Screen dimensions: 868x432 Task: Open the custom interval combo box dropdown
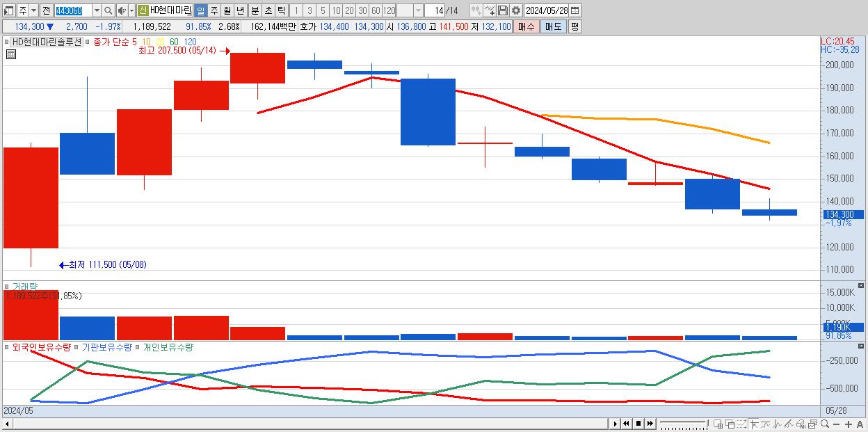[418, 10]
